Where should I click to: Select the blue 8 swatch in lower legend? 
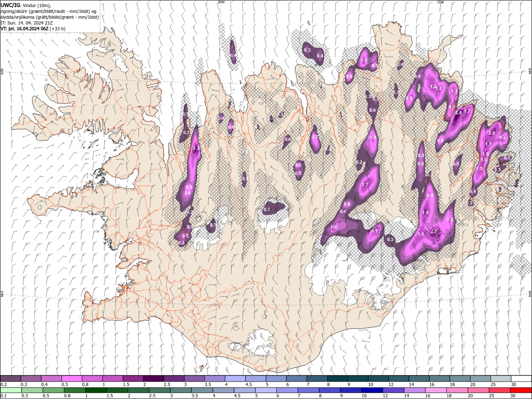[330, 390]
